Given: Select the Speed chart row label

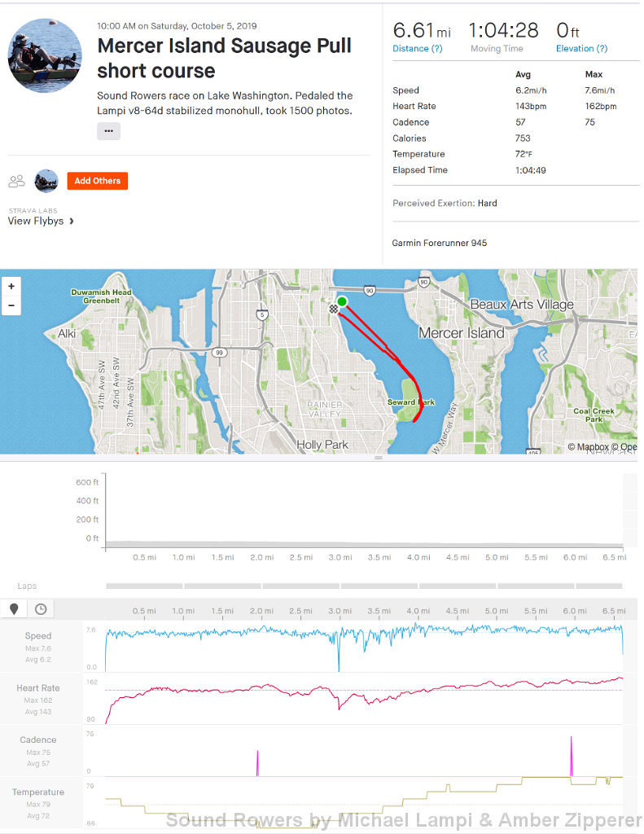Looking at the screenshot, I should coord(38,636).
